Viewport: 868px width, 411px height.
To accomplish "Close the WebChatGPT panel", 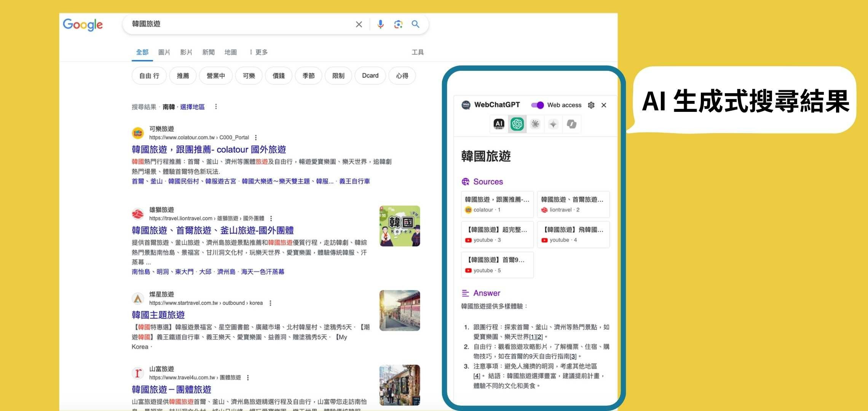I will coord(604,105).
